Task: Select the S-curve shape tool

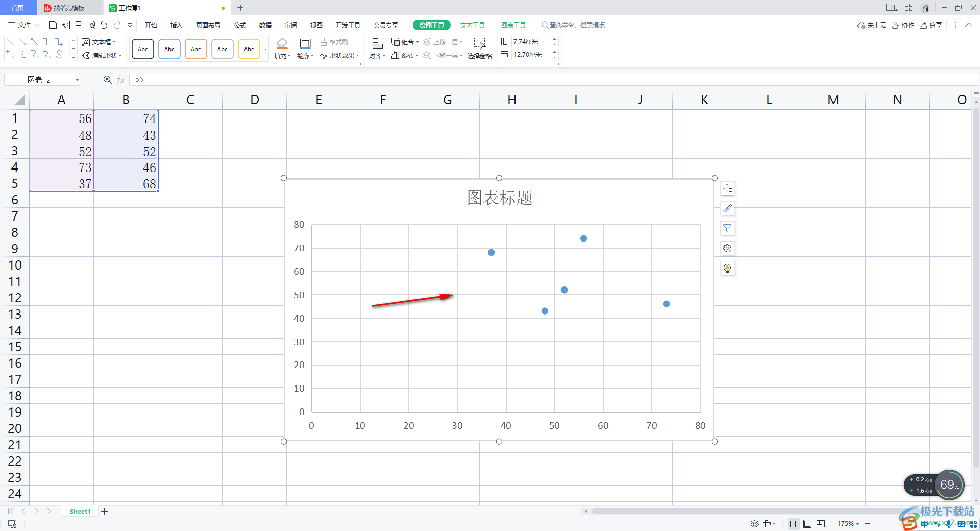Action: tap(59, 54)
